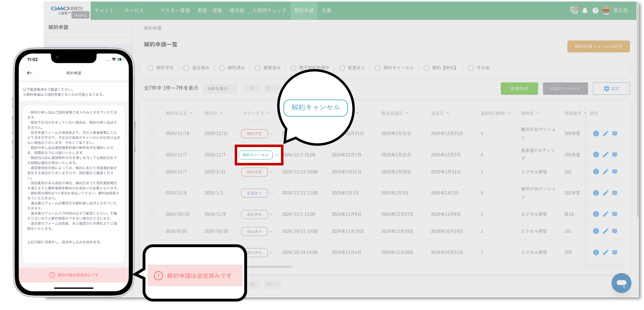Click the gear 設定 button
The width and height of the screenshot is (644, 310).
611,88
